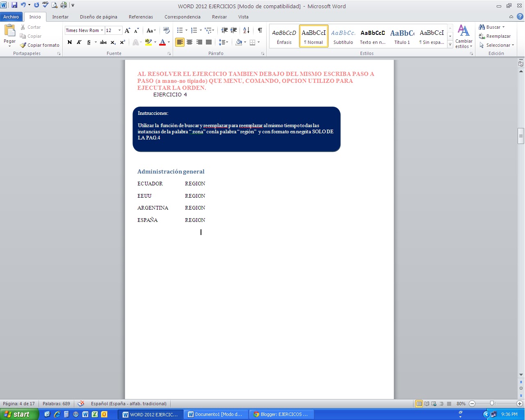Viewport: 525px width, 420px height.
Task: Switch to the Blogger EJERCICOS taskbar window
Action: tap(281, 414)
